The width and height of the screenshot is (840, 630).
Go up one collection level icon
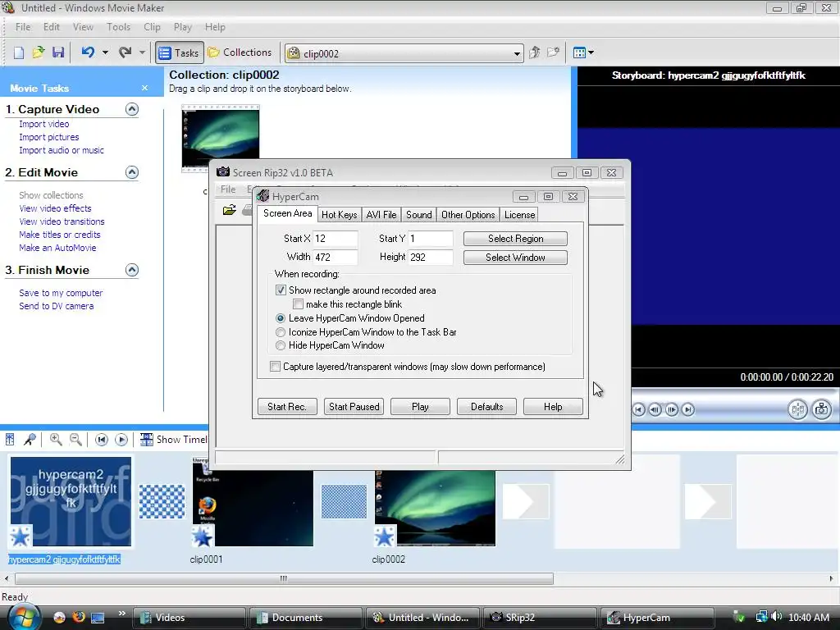[x=534, y=52]
